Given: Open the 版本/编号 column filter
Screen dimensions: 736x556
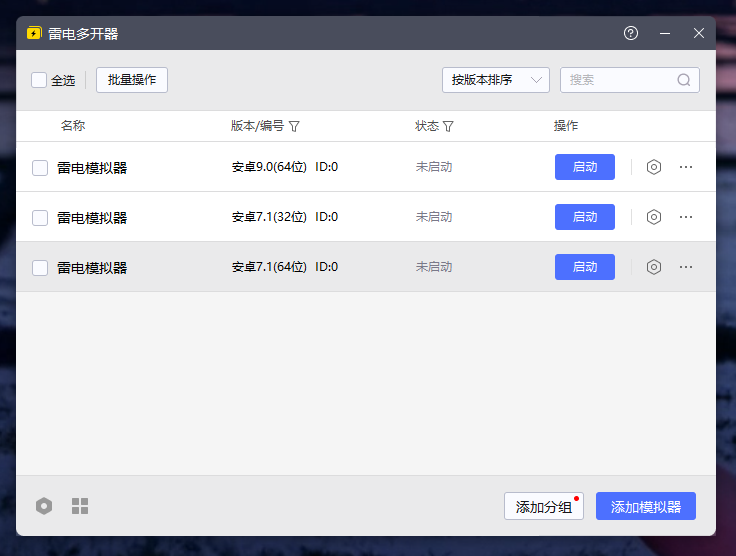Looking at the screenshot, I should point(294,127).
